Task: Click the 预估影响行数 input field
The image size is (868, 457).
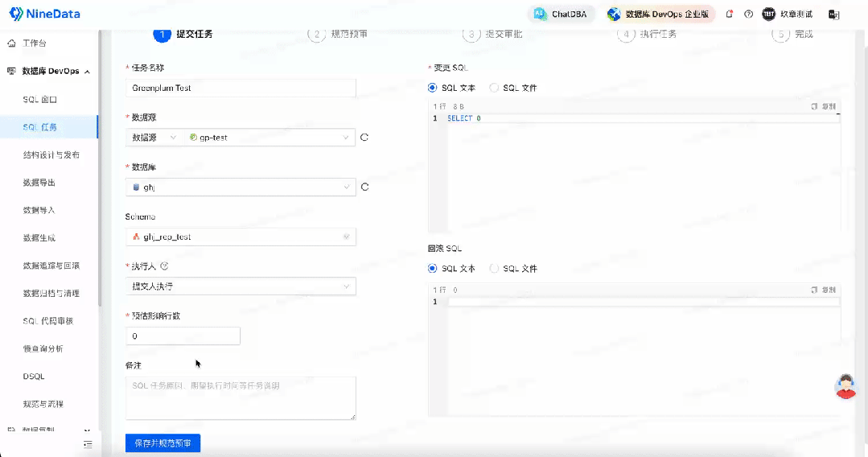Action: point(183,336)
